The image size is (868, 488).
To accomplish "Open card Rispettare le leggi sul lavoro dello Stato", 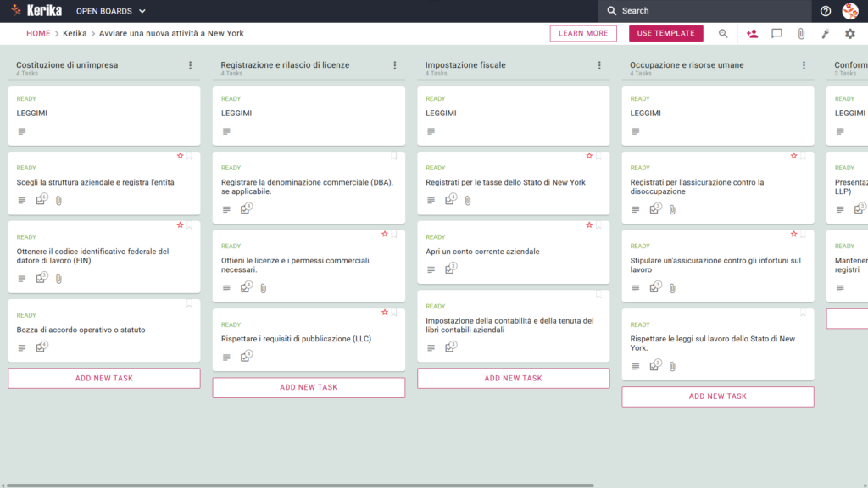I will (x=717, y=344).
